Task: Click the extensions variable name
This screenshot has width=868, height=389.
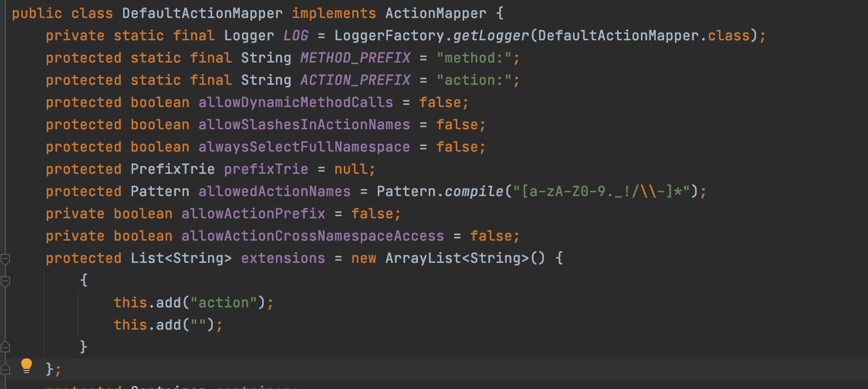Action: click(283, 258)
